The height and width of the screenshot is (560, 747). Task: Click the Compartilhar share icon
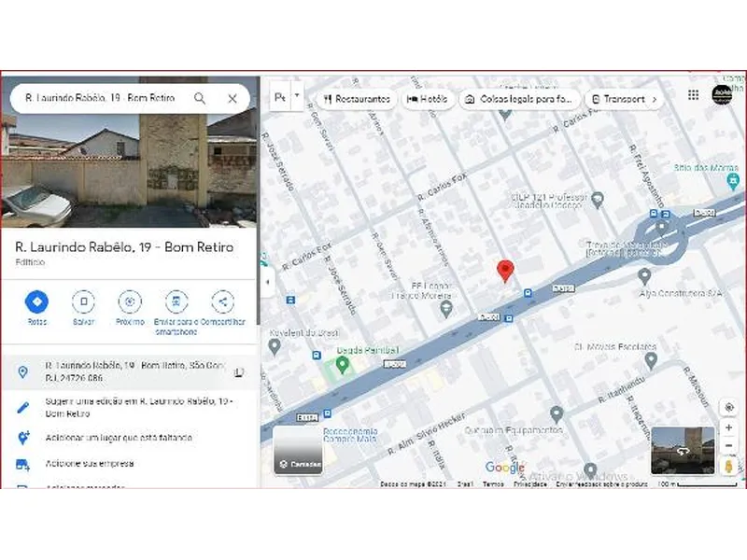pyautogui.click(x=222, y=302)
